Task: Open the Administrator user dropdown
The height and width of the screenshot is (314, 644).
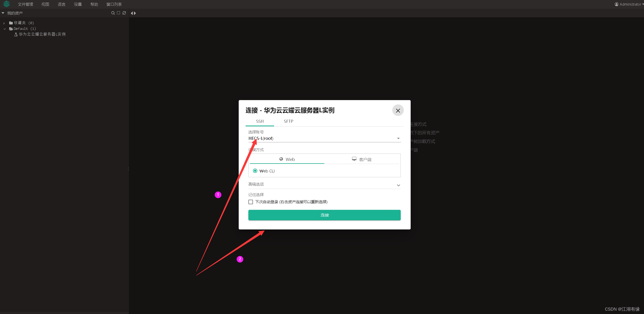Action: [x=629, y=4]
